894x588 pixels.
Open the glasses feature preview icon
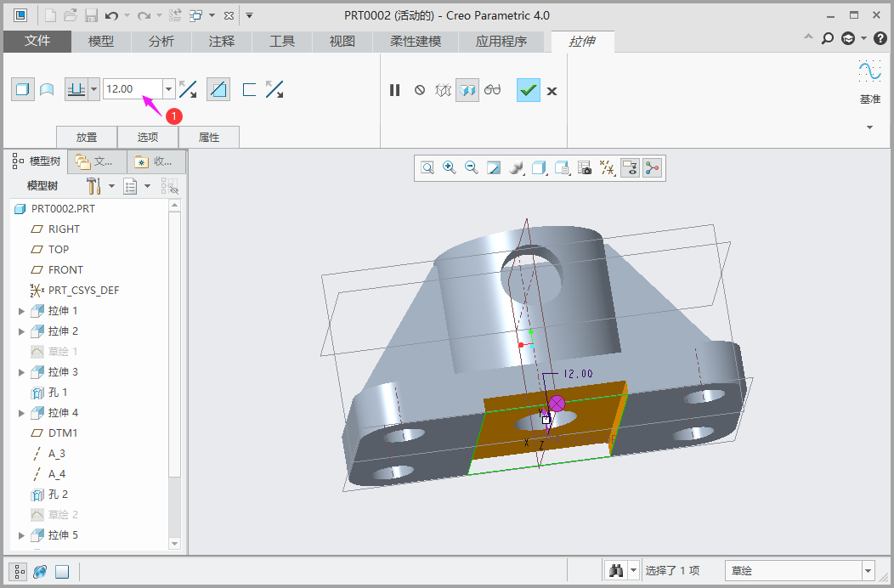pyautogui.click(x=493, y=90)
